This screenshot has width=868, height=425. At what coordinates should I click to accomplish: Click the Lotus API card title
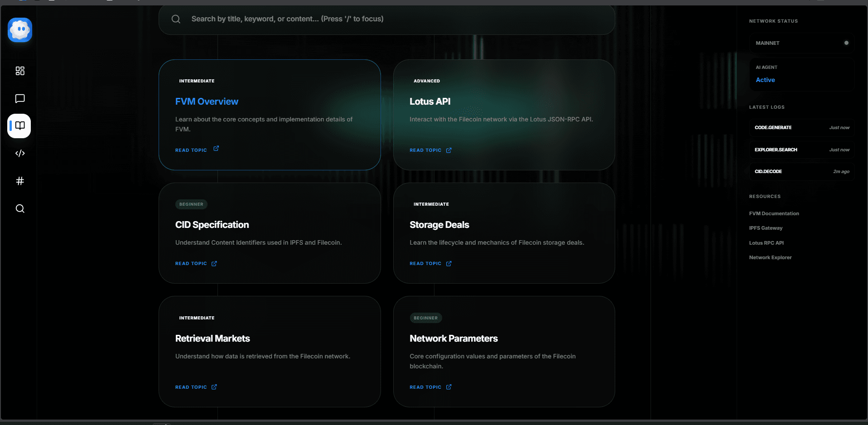coord(430,101)
